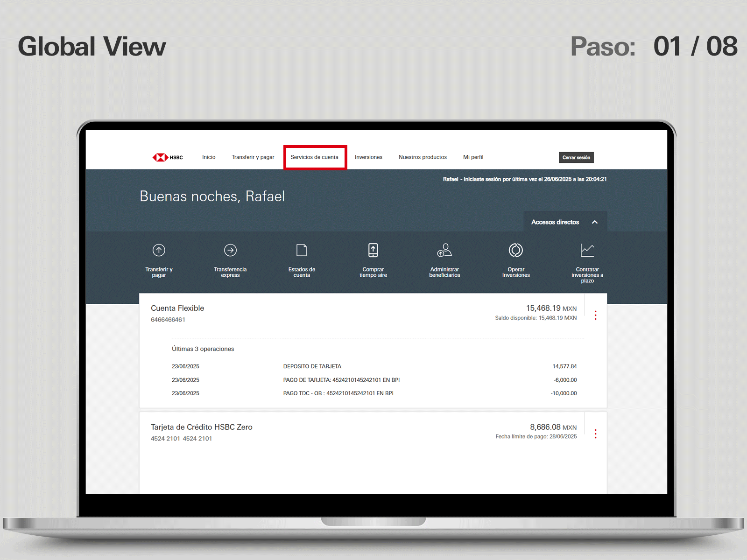
Task: Click the DEPOSITO DE TARJETA transaction row
Action: pyautogui.click(x=312, y=366)
